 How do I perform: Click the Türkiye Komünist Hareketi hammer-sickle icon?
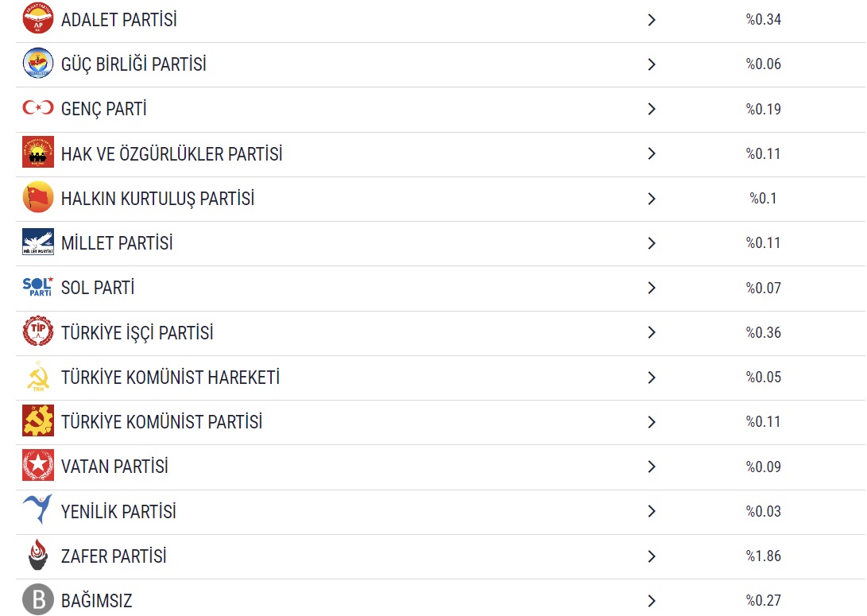(38, 377)
